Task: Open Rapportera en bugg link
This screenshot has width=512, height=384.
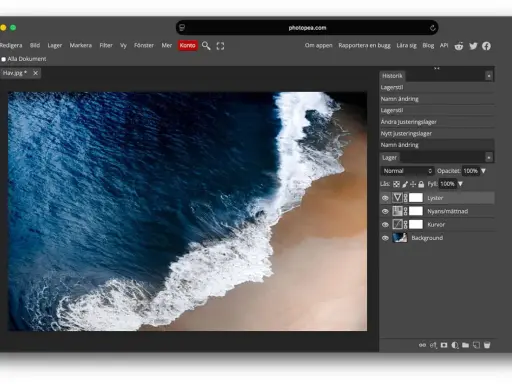Action: click(364, 45)
